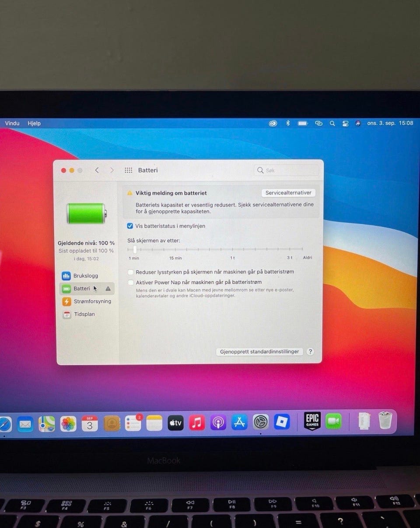The width and height of the screenshot is (420, 528).
Task: Enable Reduser lysstyrken på skjermen checkbox
Action: click(130, 272)
